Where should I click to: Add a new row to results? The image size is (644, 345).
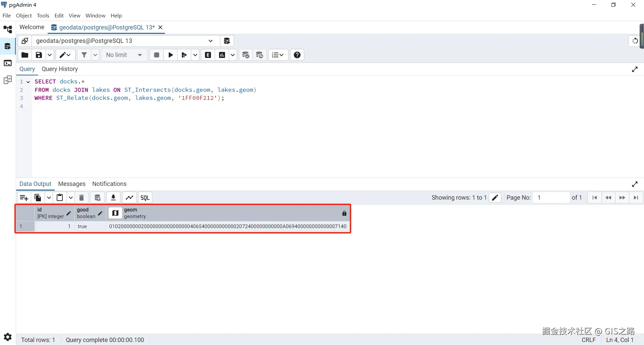point(24,198)
